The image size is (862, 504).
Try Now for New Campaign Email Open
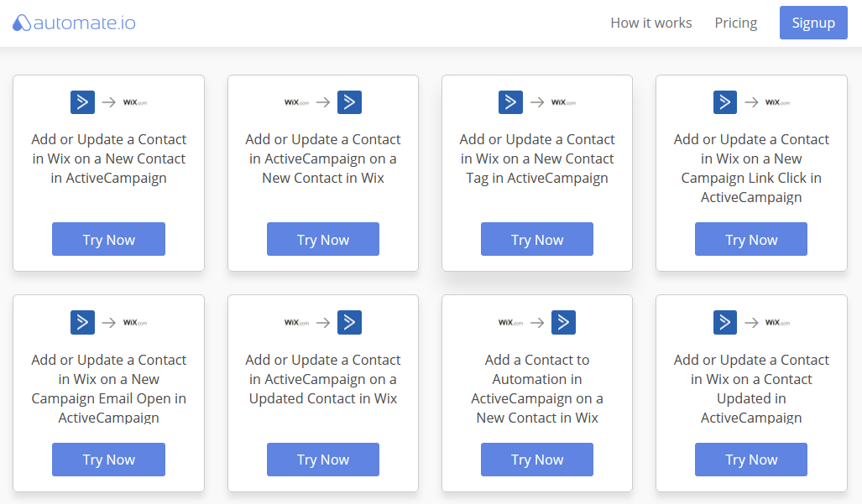point(108,459)
